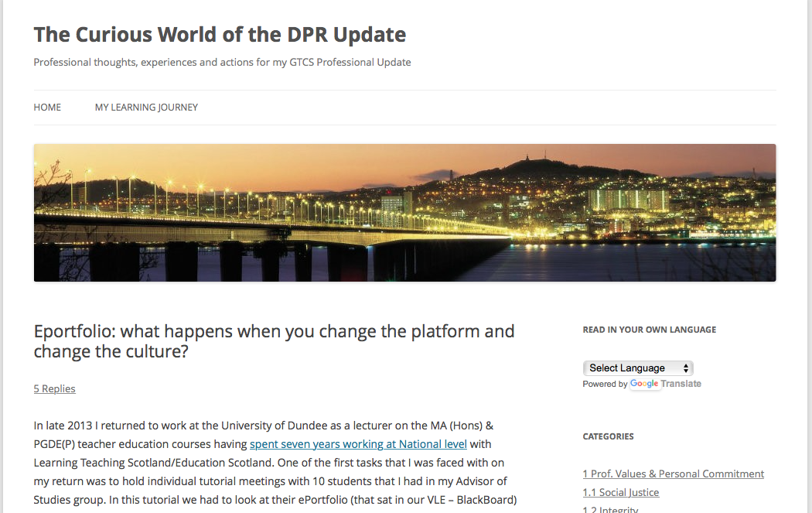Click the Translate label next to Google logo

[683, 384]
